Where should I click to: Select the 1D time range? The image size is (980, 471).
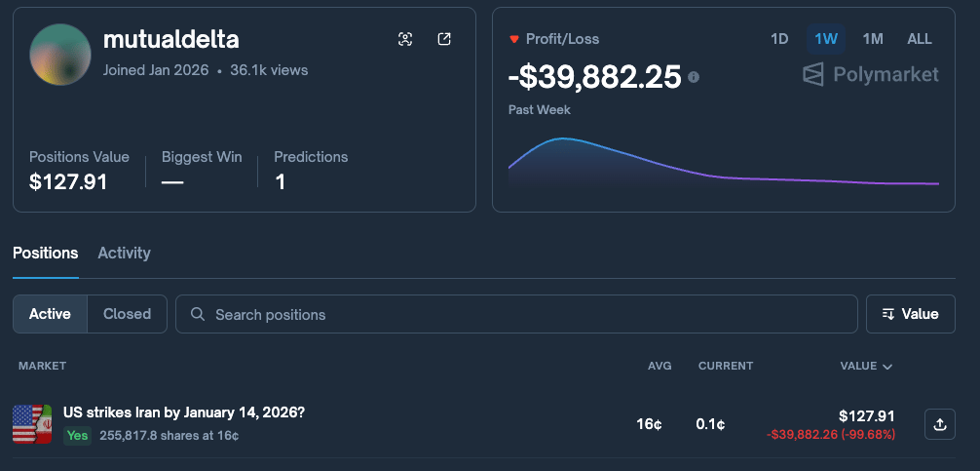pos(779,39)
